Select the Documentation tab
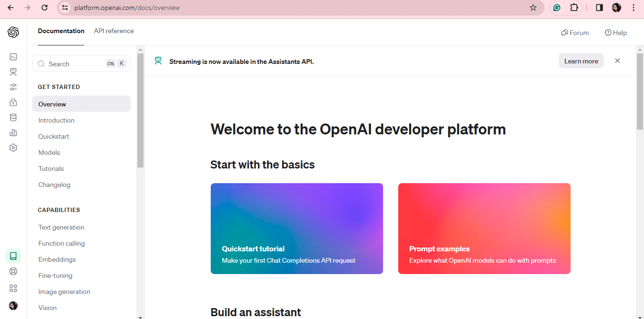Screen dimensions: 644x319 click(x=61, y=31)
